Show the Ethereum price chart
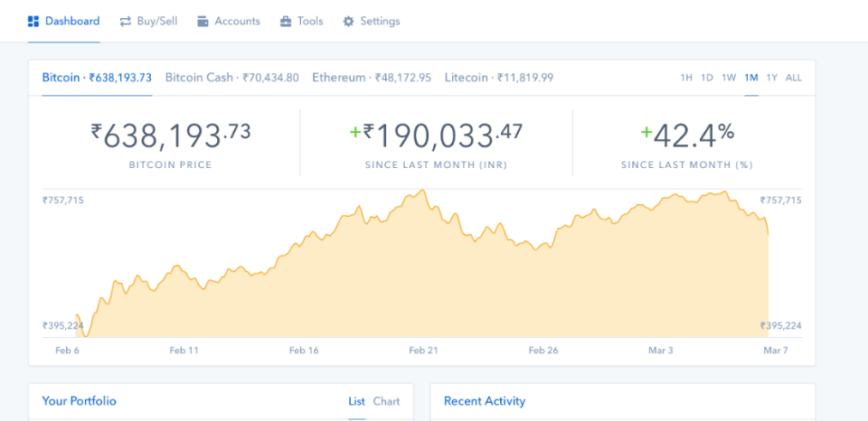The width and height of the screenshot is (868, 421). click(x=372, y=78)
